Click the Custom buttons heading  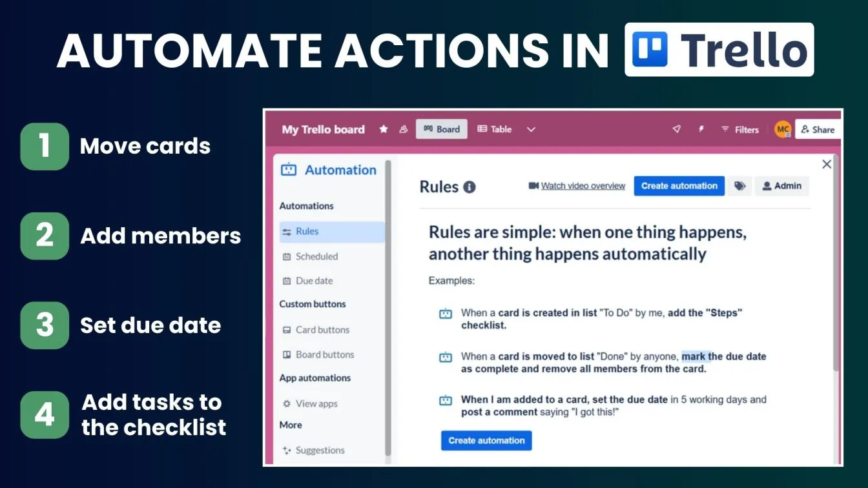pos(313,304)
